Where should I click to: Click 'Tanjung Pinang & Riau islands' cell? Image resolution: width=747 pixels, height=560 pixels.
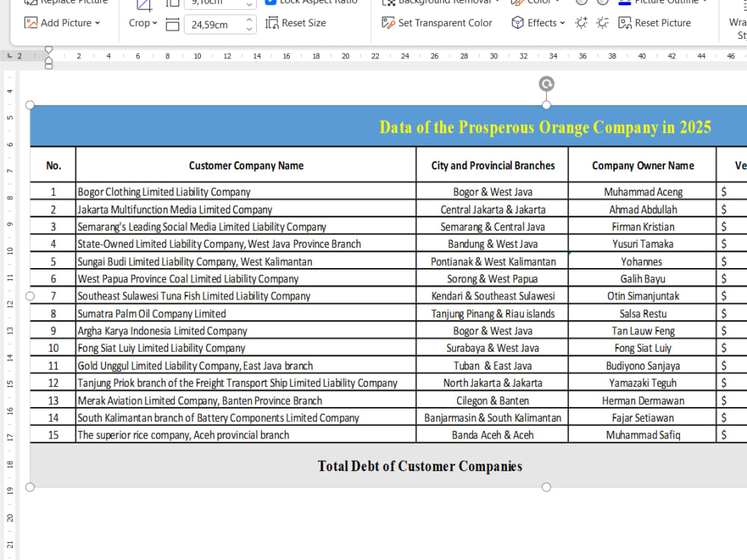[493, 314]
